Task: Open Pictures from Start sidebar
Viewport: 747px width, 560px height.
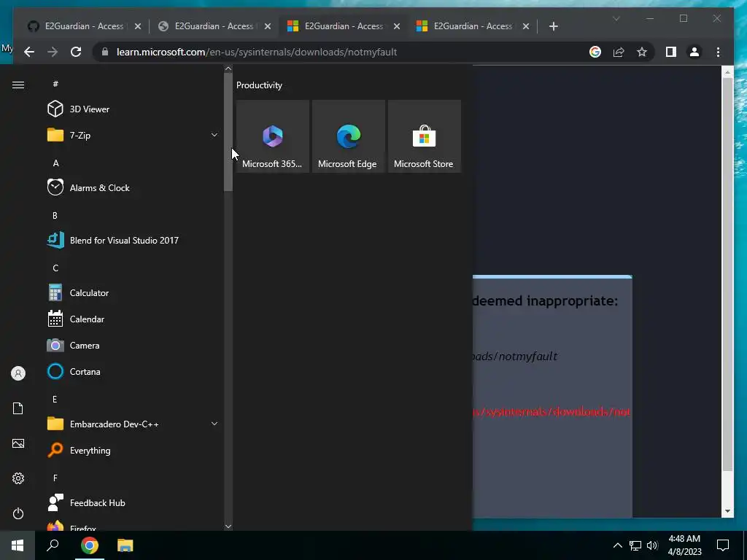Action: click(x=18, y=443)
